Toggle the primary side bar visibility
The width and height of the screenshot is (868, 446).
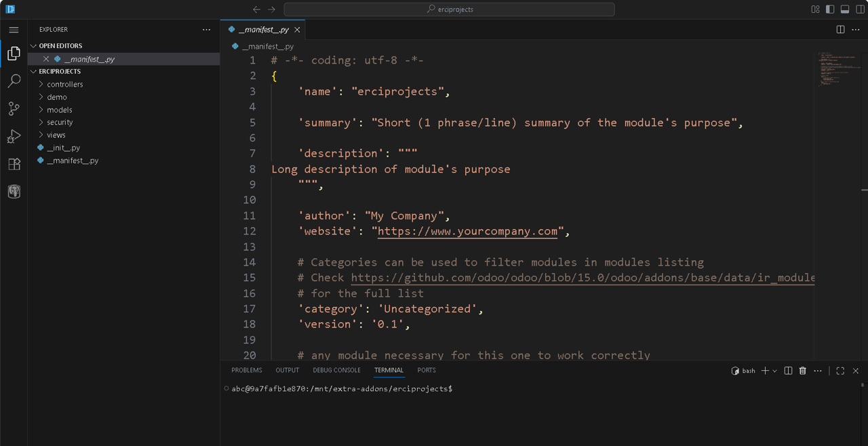[830, 9]
